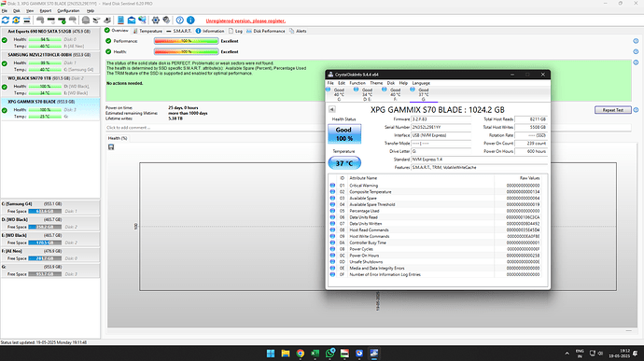Click help icon next to Repeat Test
Screen dimensions: 644x361
(636, 110)
